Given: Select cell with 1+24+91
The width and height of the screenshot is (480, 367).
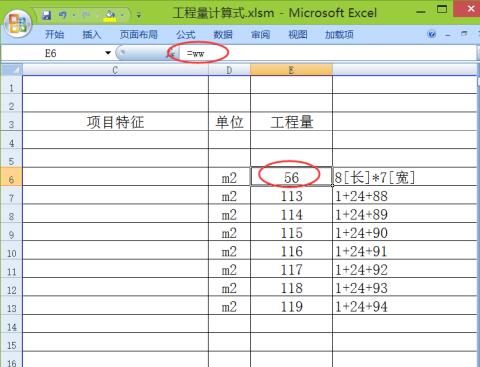Looking at the screenshot, I should [405, 250].
